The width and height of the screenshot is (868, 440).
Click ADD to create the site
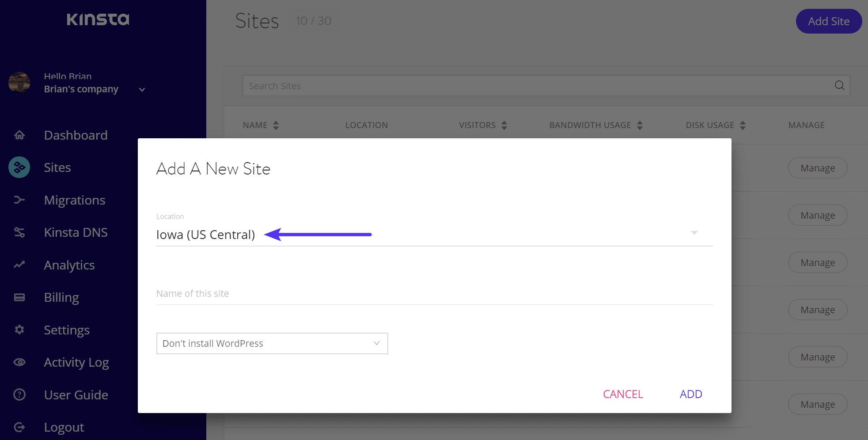pyautogui.click(x=691, y=394)
